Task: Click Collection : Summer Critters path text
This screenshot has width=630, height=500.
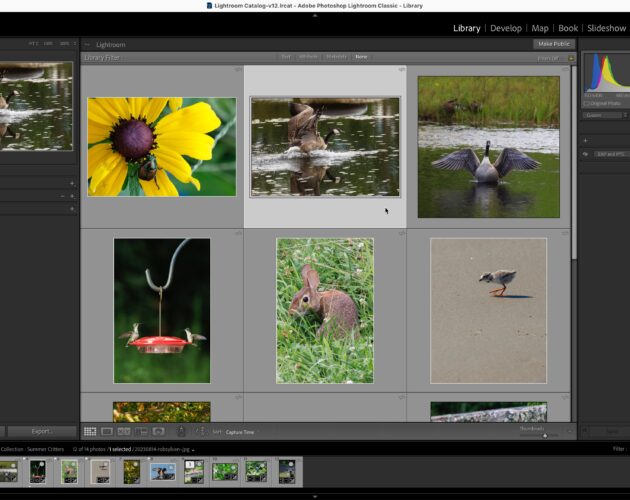Action: pos(32,449)
